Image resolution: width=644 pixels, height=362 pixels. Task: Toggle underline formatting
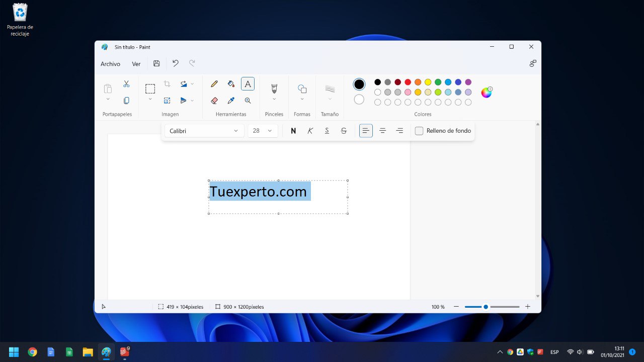pyautogui.click(x=327, y=131)
